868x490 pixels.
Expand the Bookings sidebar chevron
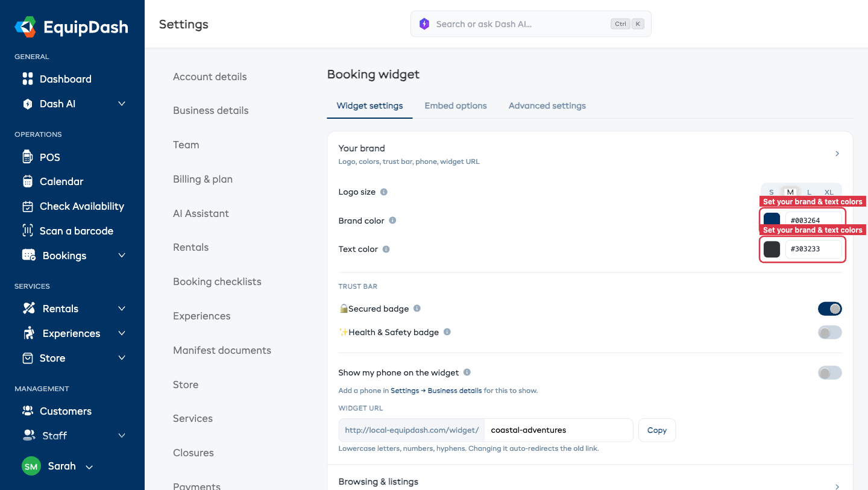[122, 256]
